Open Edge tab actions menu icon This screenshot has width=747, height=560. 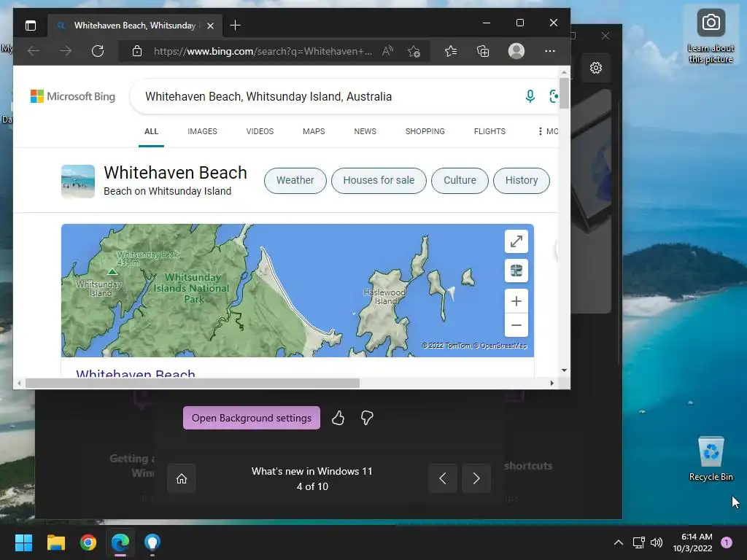(x=31, y=26)
